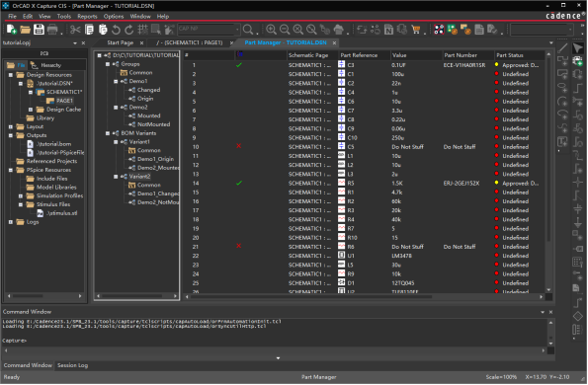Open the Reports menu
Viewport: 588px width, 385px height.
coord(87,16)
